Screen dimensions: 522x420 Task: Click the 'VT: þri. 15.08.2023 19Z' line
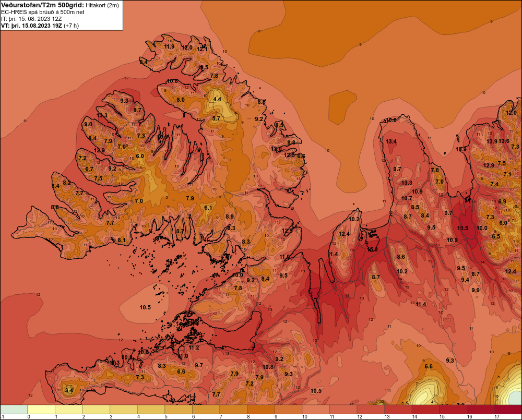31,26
